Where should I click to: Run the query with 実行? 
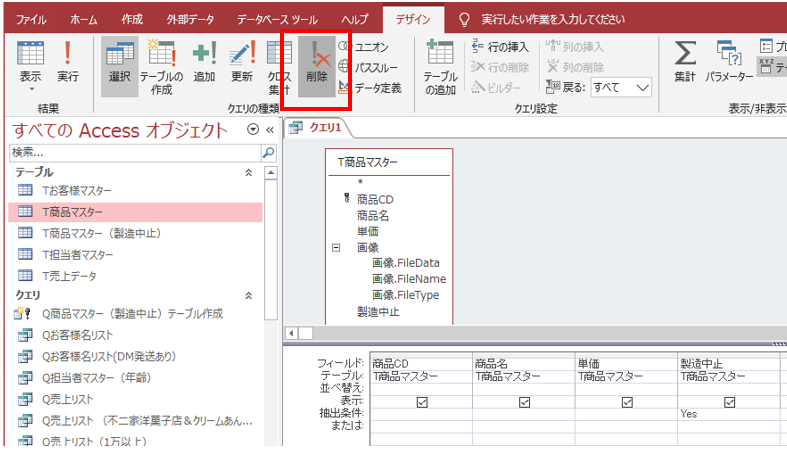[x=67, y=61]
